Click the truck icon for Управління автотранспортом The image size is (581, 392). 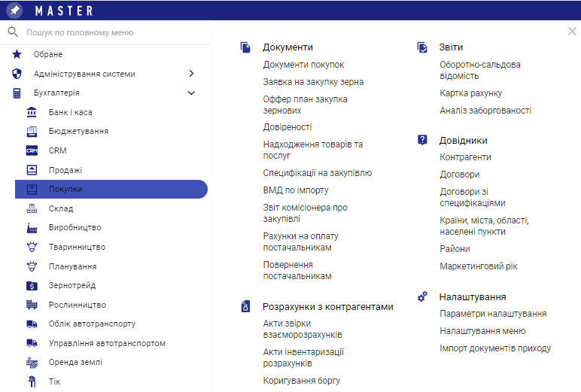coord(32,343)
